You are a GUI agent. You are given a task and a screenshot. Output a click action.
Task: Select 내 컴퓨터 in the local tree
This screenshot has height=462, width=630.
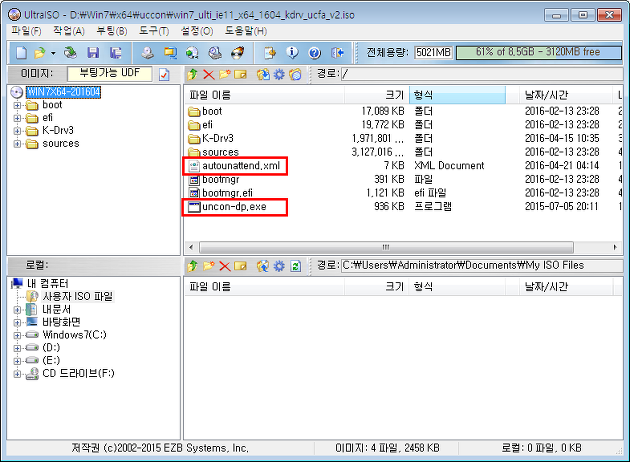(x=47, y=284)
